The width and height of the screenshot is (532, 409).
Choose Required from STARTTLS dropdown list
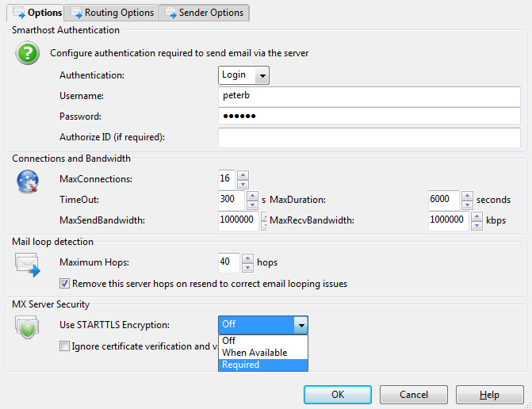pyautogui.click(x=262, y=365)
